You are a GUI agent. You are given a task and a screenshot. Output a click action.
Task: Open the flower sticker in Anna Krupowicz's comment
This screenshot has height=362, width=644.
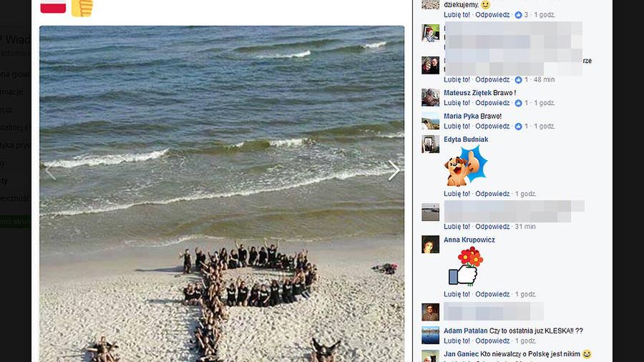(x=466, y=266)
